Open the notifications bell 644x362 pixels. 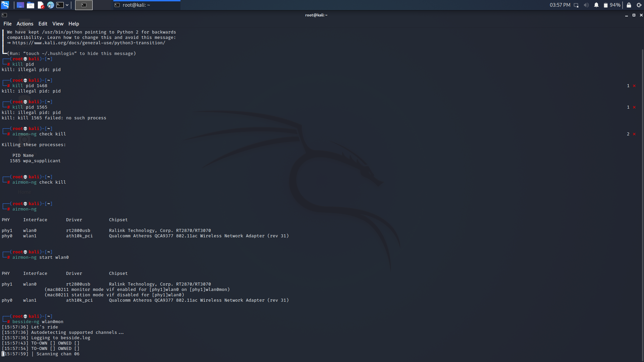click(x=596, y=5)
